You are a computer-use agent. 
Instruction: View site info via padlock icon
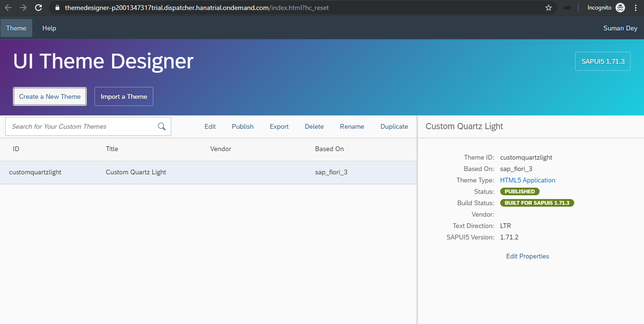point(56,8)
